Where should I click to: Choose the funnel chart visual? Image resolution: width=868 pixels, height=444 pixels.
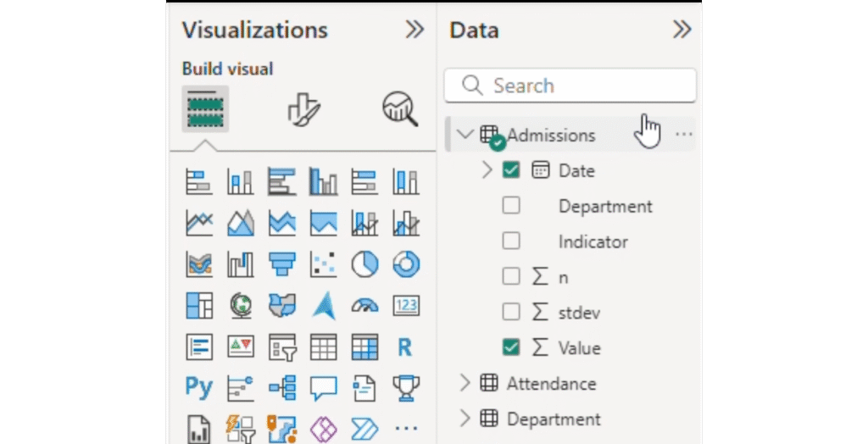pos(281,264)
